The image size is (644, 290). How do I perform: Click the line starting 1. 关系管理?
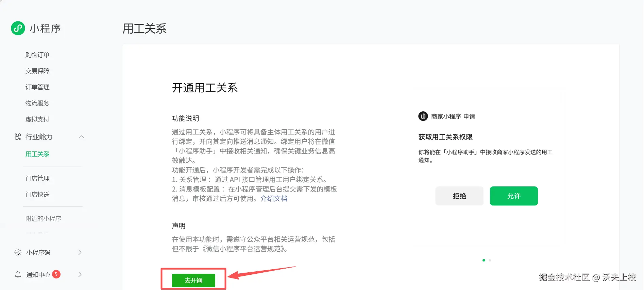250,179
